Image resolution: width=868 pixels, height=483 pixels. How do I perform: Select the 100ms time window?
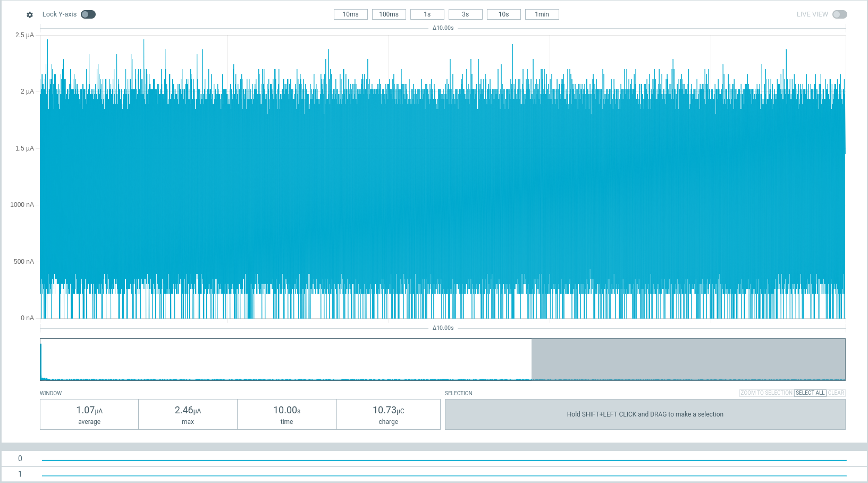point(389,14)
